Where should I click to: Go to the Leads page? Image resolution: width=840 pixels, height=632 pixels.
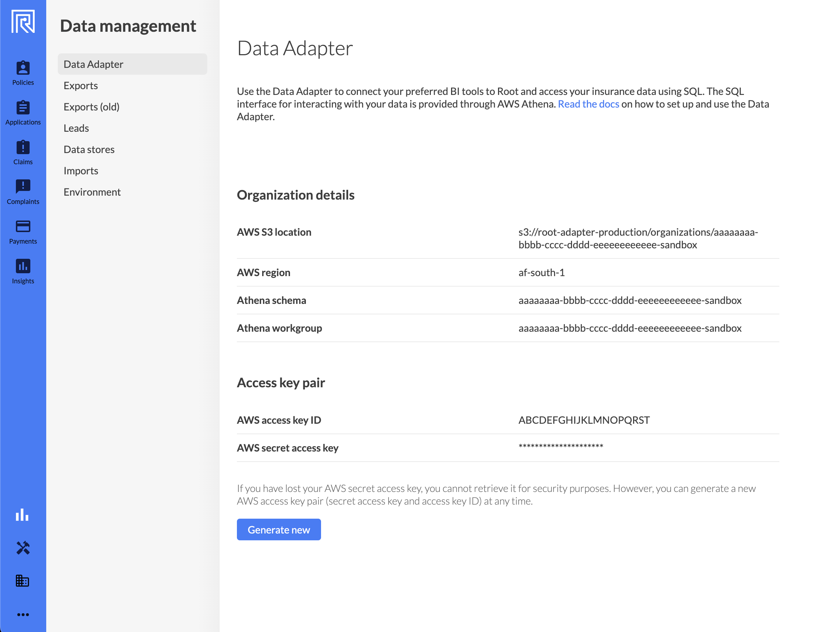(76, 128)
